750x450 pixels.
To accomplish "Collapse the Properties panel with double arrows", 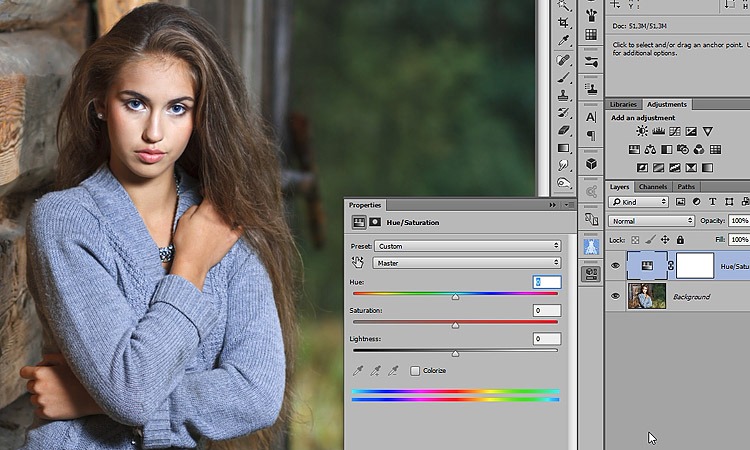I will pos(552,205).
